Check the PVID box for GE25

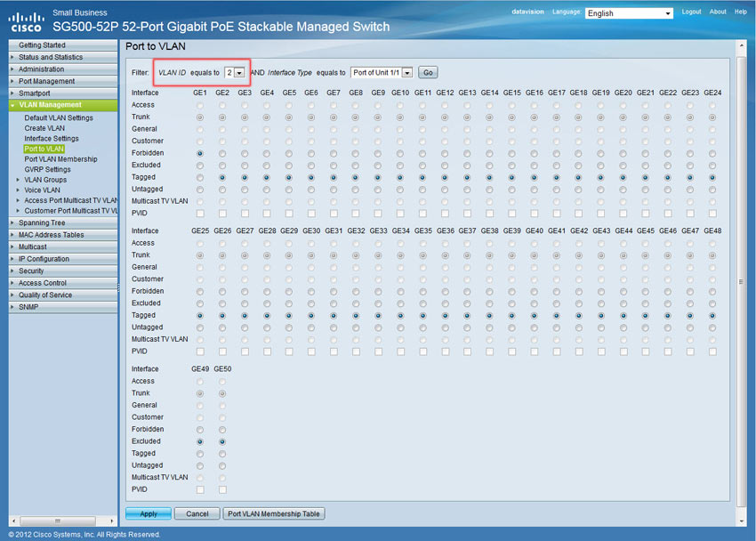click(200, 352)
